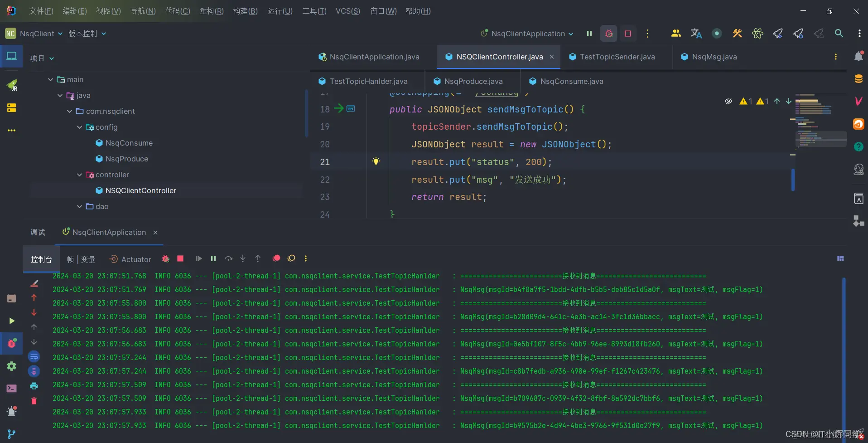Open the yellow structure tool window icon
Viewport: 868px width, 443px height.
tap(12, 107)
